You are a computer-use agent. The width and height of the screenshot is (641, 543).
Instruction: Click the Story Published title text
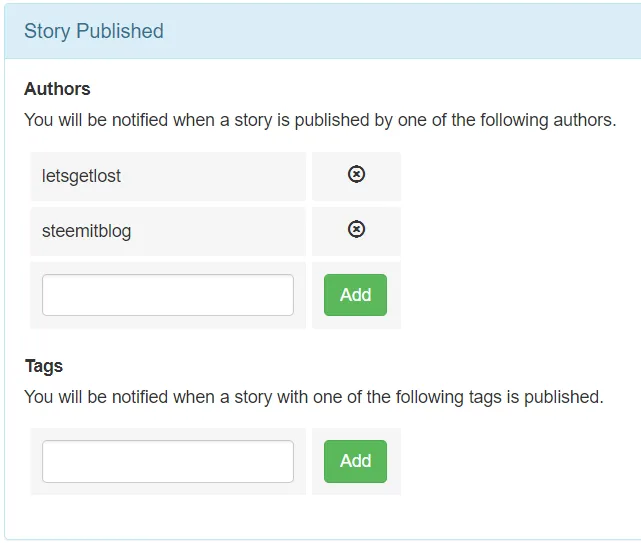[94, 31]
